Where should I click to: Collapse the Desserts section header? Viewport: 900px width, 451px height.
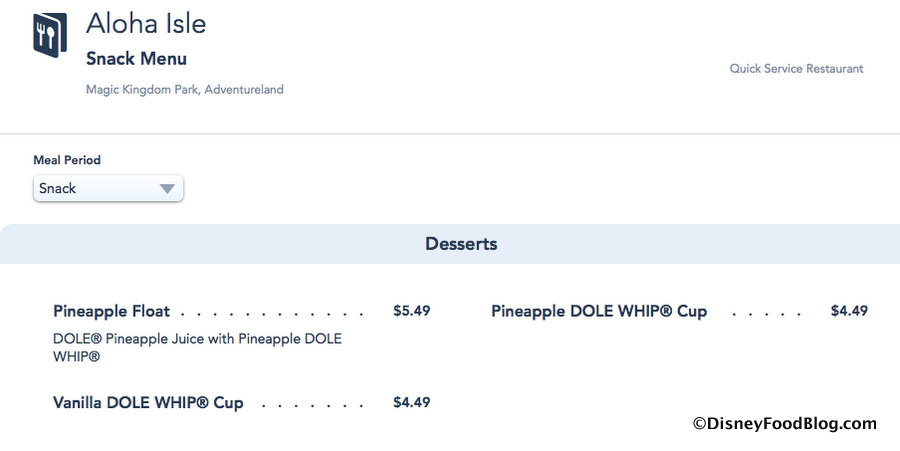[461, 244]
